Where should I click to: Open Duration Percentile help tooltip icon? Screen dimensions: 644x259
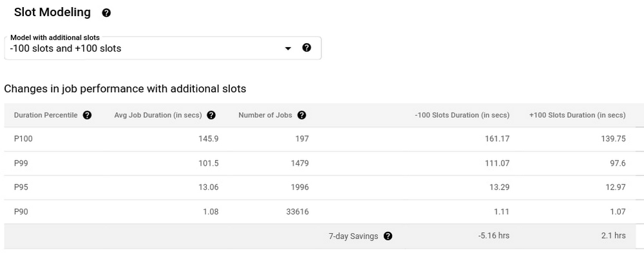coord(88,115)
